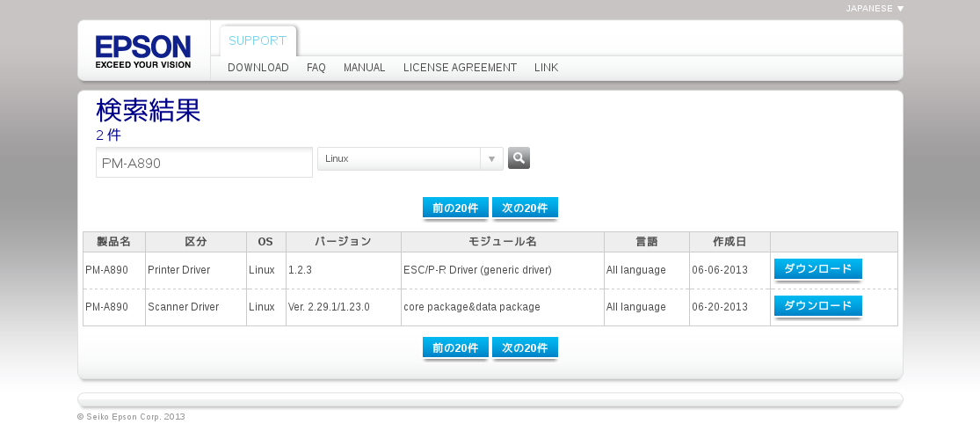Click the Scanner Driver cell text
This screenshot has width=980, height=446.
pyautogui.click(x=183, y=307)
